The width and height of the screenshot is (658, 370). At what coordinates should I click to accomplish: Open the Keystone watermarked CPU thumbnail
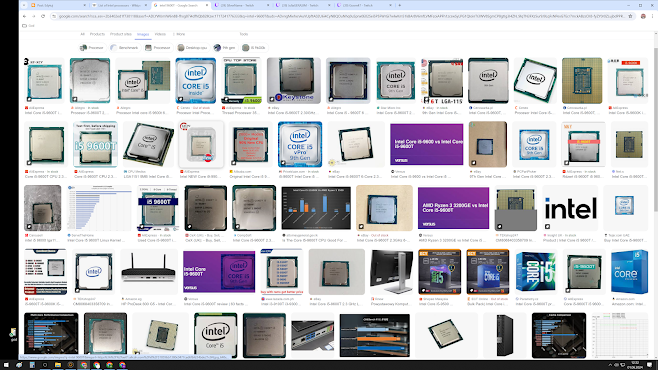pos(294,81)
